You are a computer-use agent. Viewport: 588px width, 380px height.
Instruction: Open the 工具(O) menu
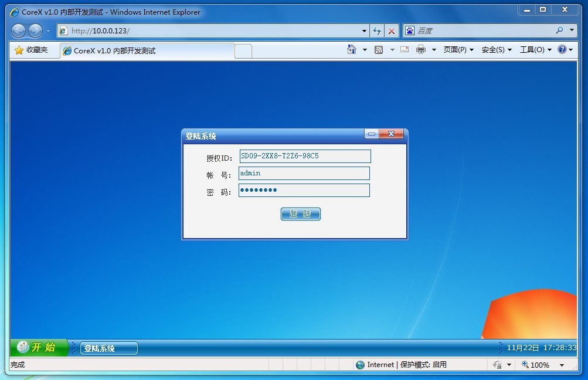pos(535,50)
